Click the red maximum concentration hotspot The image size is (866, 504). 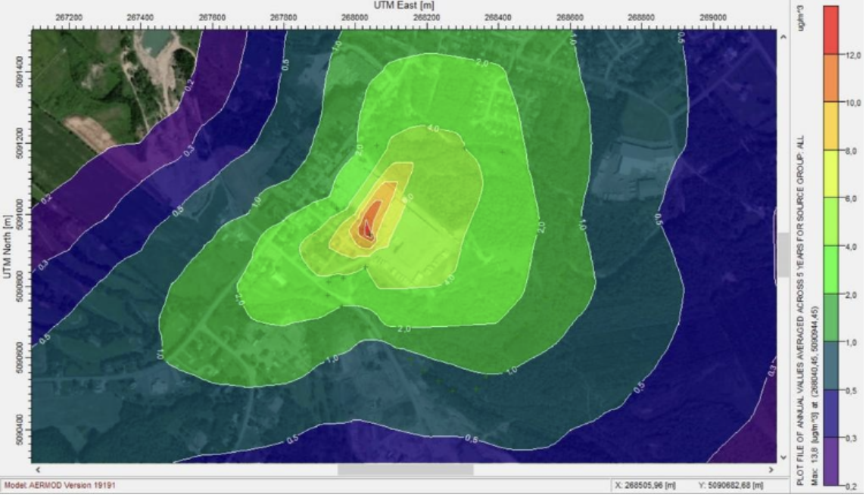click(x=366, y=227)
